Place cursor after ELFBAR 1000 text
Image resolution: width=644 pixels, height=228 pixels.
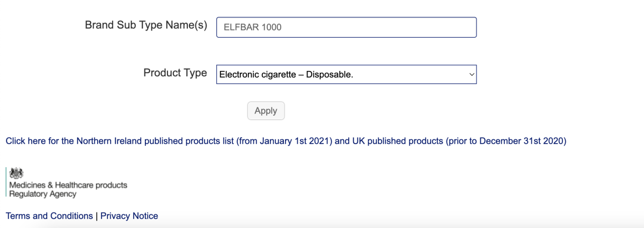[282, 27]
